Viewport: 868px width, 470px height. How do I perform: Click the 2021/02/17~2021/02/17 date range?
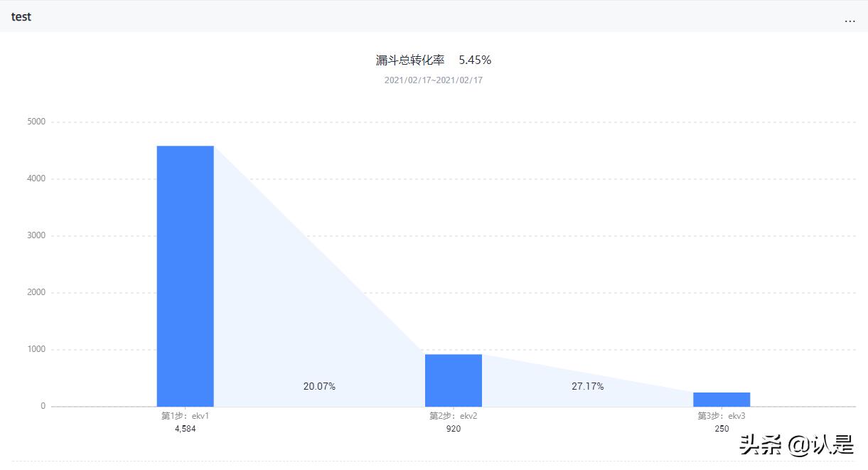coord(433,80)
